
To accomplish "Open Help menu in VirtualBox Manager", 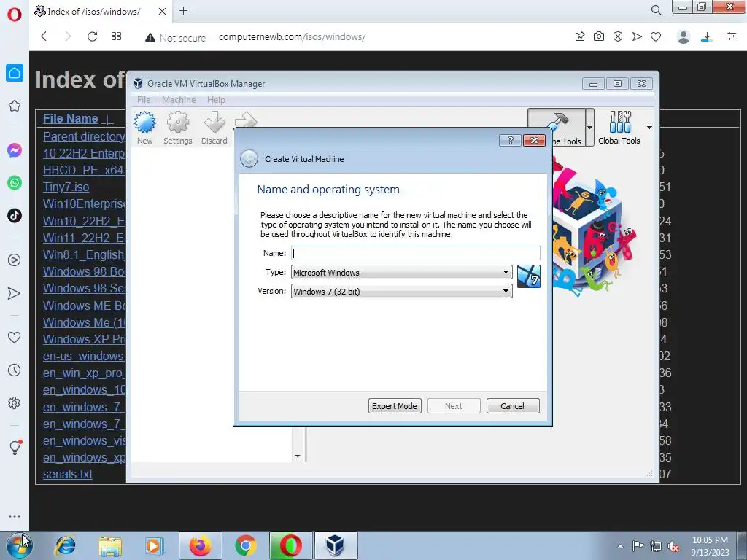I will click(216, 100).
